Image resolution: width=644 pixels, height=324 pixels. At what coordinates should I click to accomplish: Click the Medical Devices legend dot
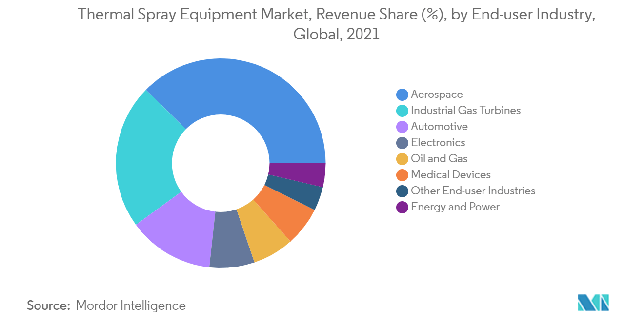tap(402, 175)
